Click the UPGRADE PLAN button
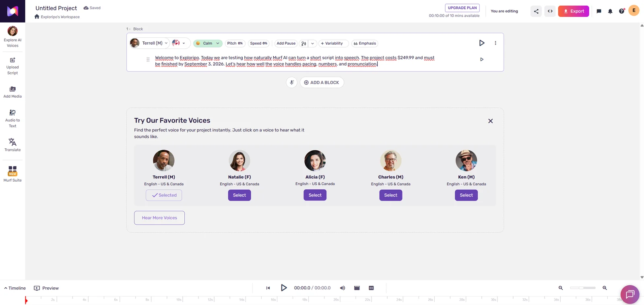This screenshot has width=644, height=305. click(462, 8)
